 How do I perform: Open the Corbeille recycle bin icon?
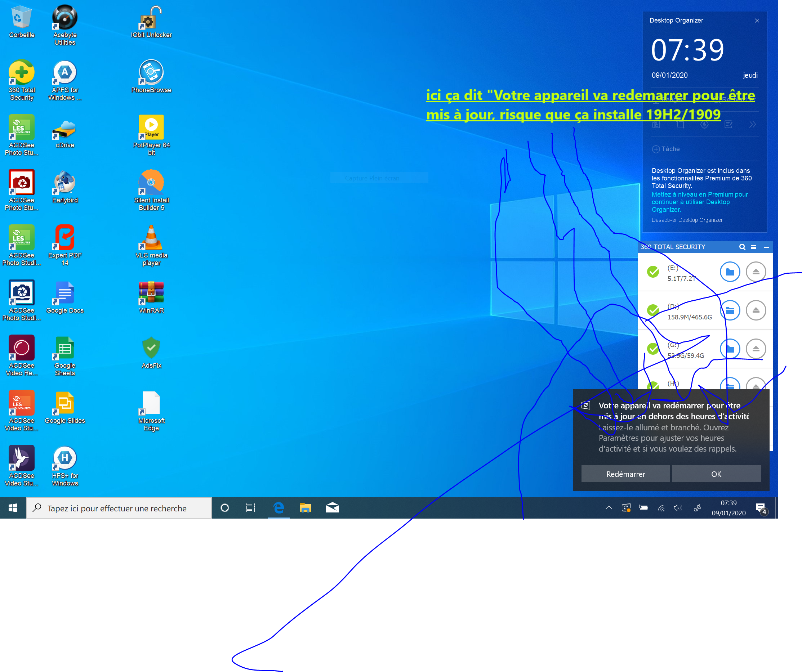(22, 22)
